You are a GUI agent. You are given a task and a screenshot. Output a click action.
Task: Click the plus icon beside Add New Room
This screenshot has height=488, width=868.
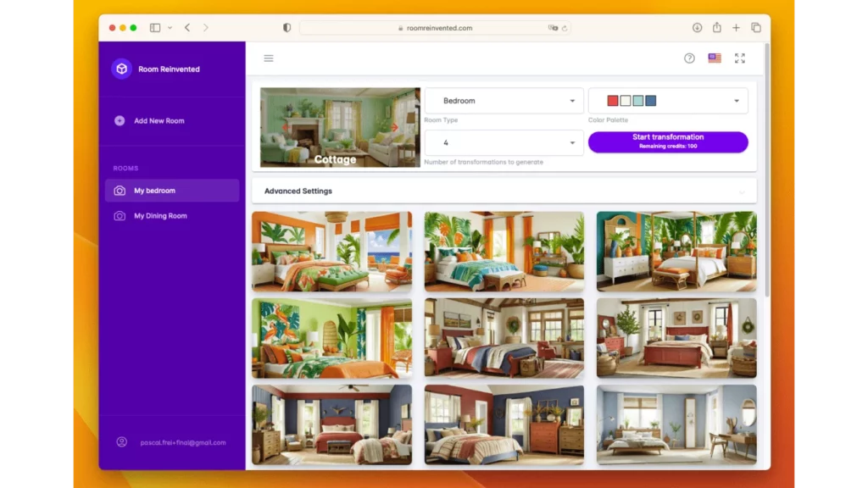(120, 121)
